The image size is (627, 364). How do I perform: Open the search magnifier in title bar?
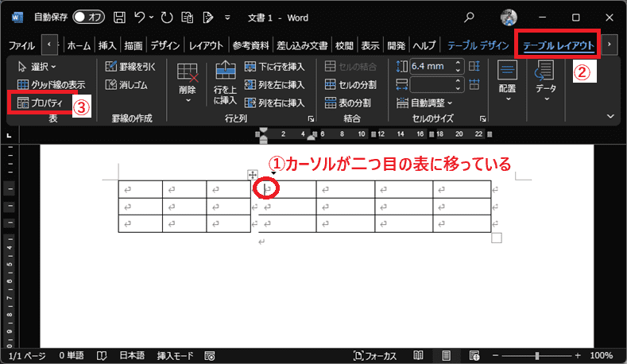coord(469,16)
